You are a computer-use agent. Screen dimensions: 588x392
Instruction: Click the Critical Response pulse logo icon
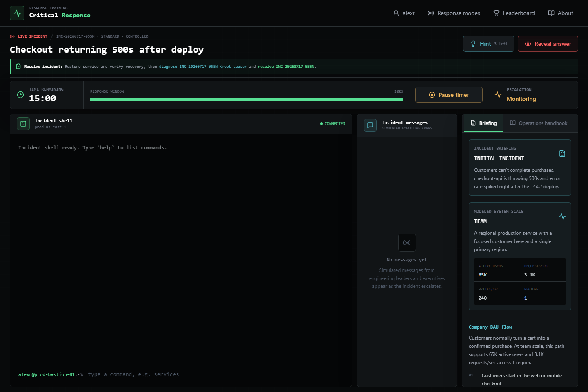tap(17, 13)
